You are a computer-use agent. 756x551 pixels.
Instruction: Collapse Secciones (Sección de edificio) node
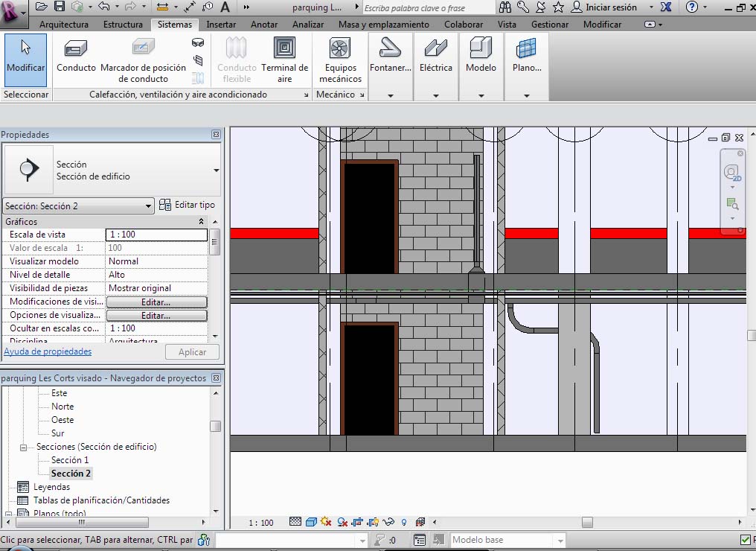[x=23, y=447]
